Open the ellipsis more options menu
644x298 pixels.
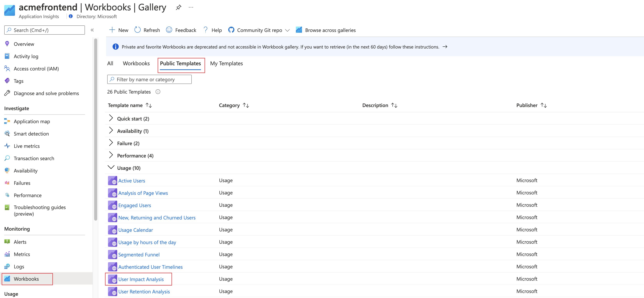point(191,7)
